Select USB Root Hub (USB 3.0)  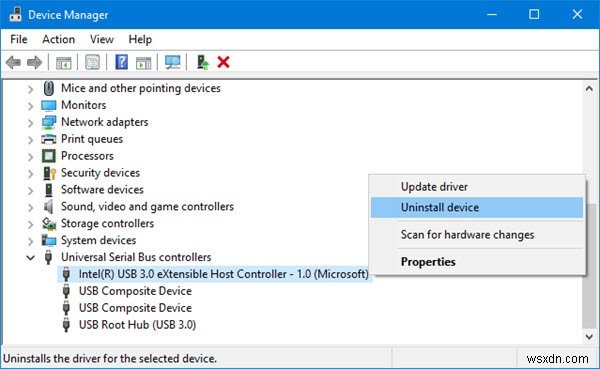137,325
